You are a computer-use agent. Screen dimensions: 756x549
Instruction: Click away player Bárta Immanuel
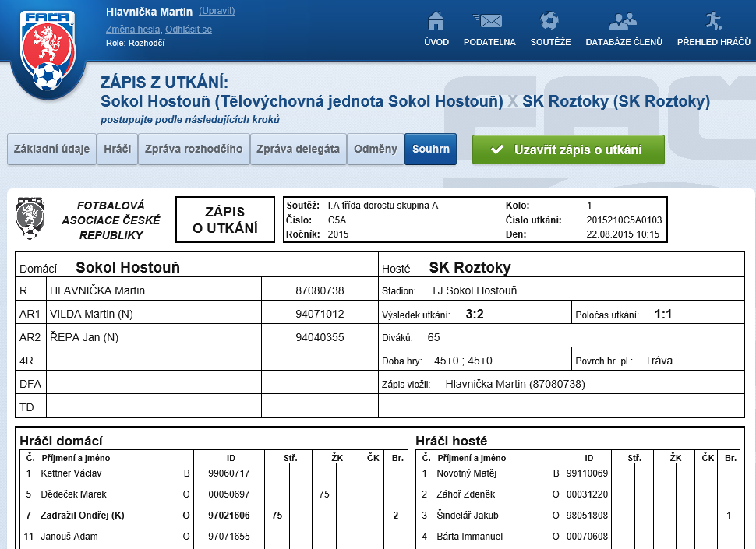tap(470, 536)
